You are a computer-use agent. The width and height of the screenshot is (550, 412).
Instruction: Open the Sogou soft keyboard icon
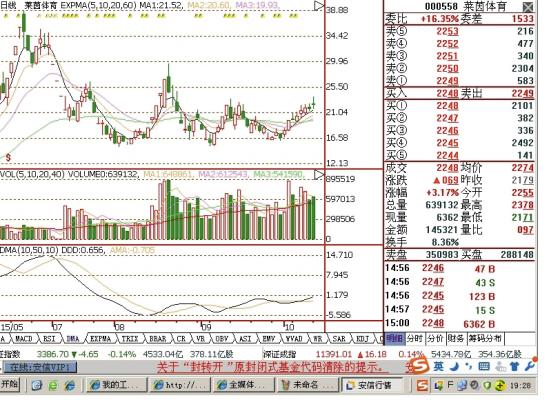[484, 367]
